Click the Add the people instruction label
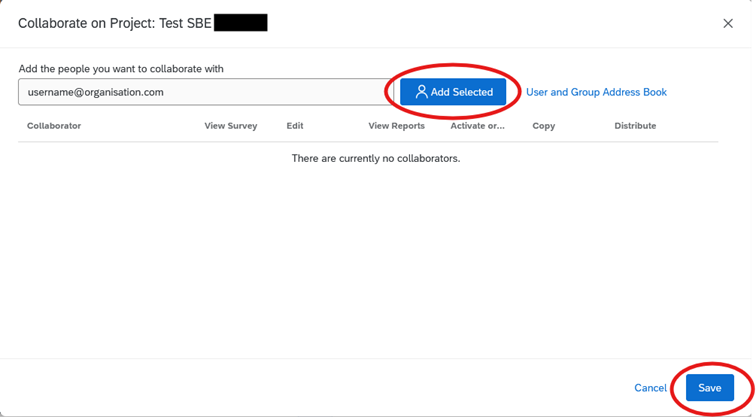The width and height of the screenshot is (756, 417). pyautogui.click(x=121, y=68)
